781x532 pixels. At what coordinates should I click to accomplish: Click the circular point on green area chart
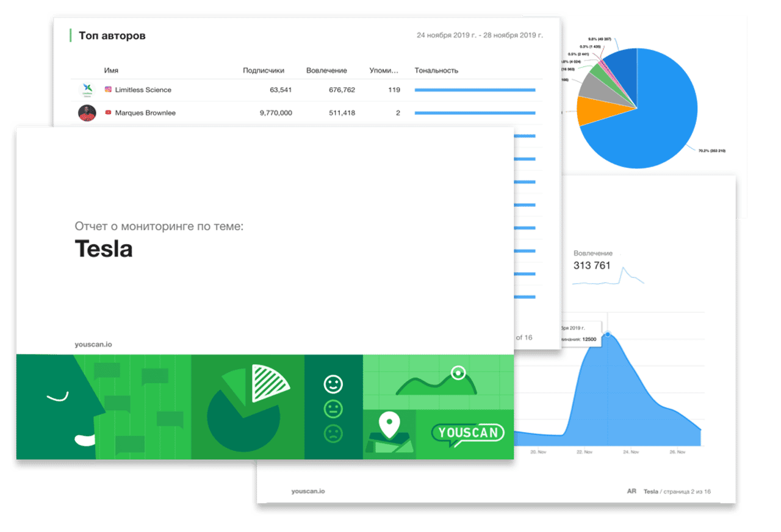[x=458, y=372]
